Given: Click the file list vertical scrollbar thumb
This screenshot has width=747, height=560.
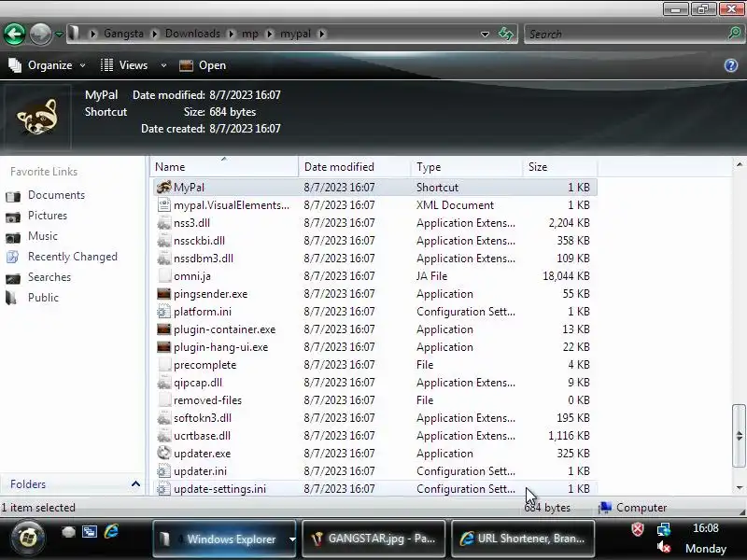Looking at the screenshot, I should point(739,435).
